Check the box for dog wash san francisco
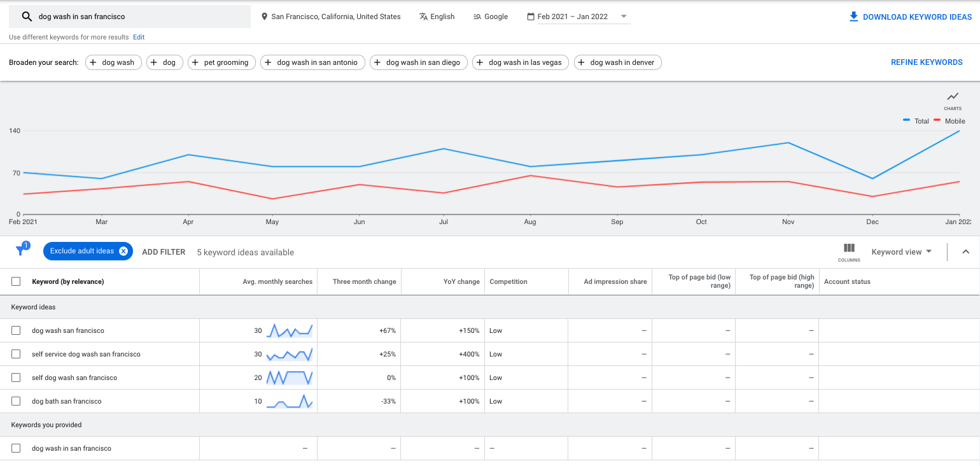980x466 pixels. pyautogui.click(x=16, y=330)
